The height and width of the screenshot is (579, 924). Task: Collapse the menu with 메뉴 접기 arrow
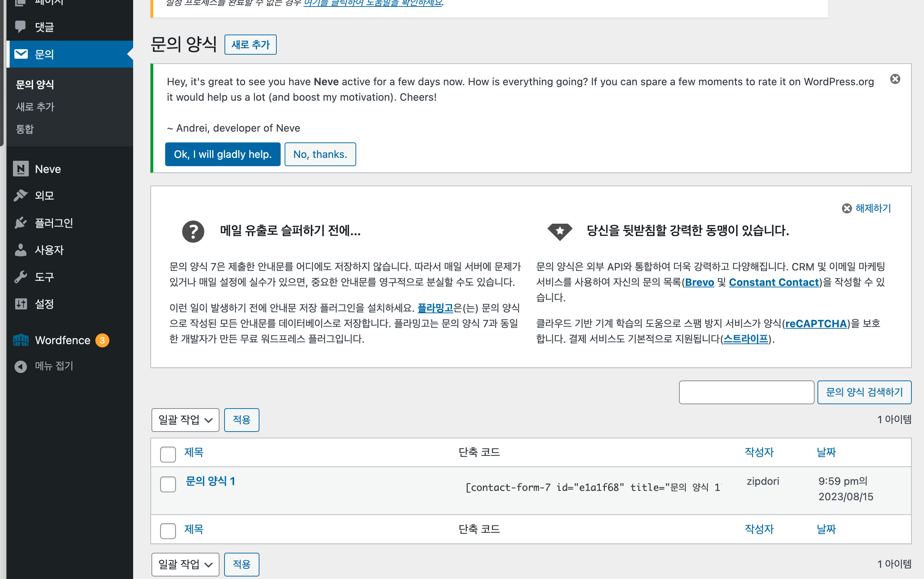(21, 366)
